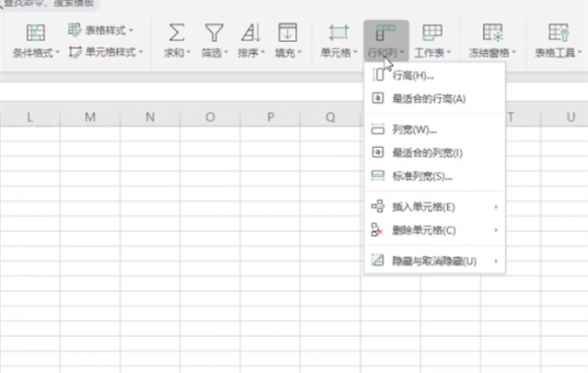This screenshot has height=373, width=588.
Task: Open 隐藏与取消隐藏(U) submenu arrow
Action: pos(496,260)
